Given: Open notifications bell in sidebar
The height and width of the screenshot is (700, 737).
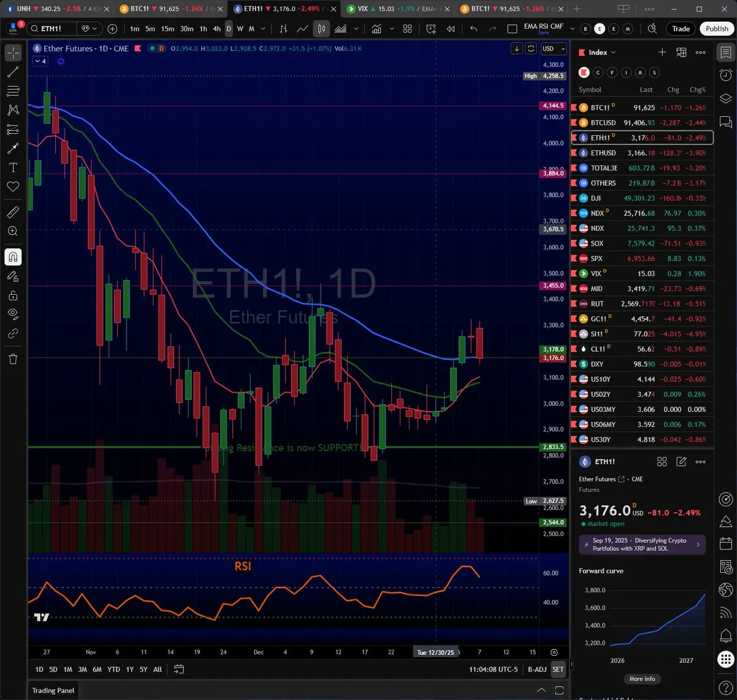Looking at the screenshot, I should (725, 636).
